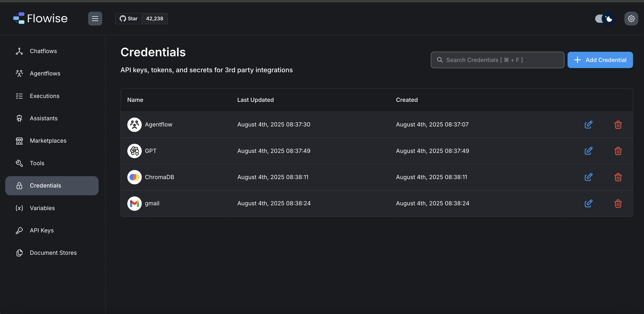
Task: Delete the gmail credential
Action: (618, 203)
